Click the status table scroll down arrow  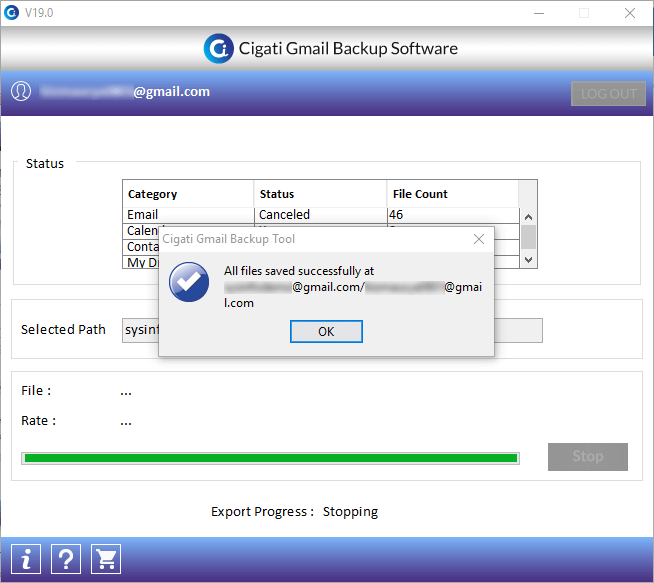coord(528,260)
